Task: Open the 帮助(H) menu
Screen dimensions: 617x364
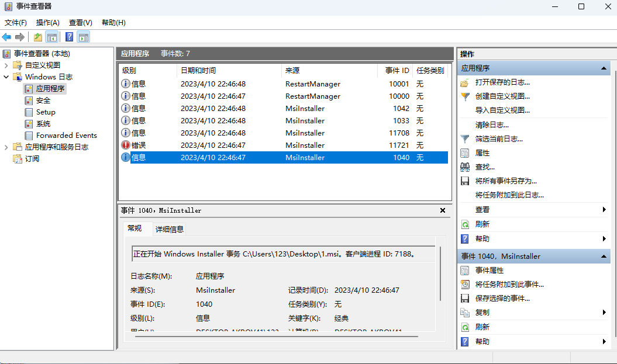Action: pyautogui.click(x=113, y=23)
